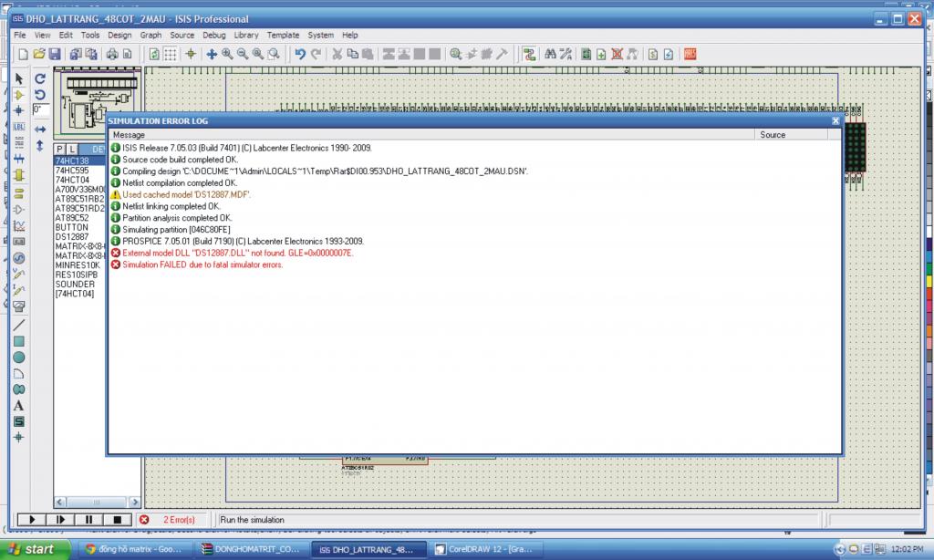Screen dimensions: 934x560
Task: Close the Simulation Error Log window
Action: point(835,120)
